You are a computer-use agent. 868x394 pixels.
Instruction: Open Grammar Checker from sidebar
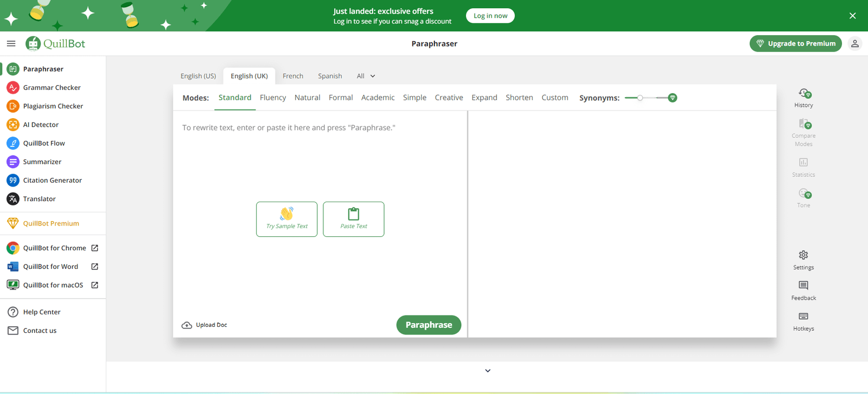click(53, 87)
